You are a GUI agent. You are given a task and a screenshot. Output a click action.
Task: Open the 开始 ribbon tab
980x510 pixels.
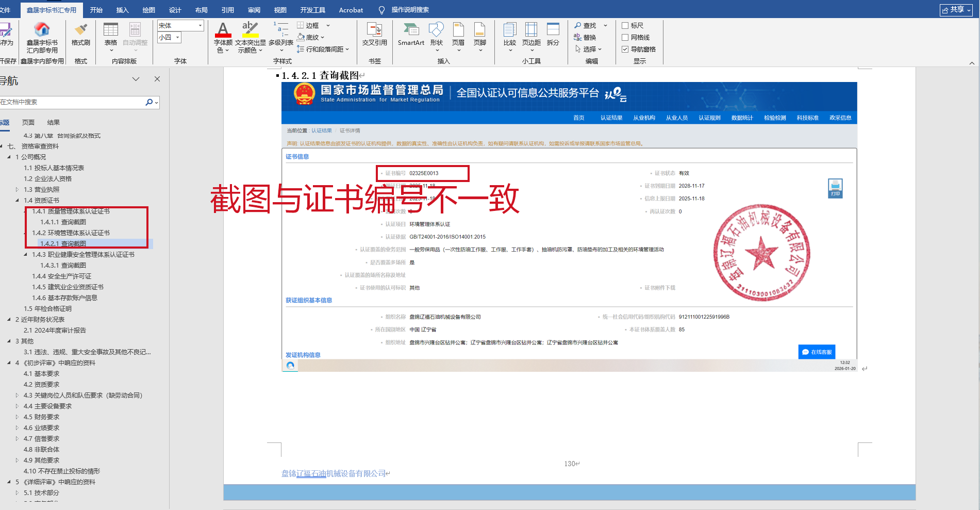pyautogui.click(x=96, y=10)
